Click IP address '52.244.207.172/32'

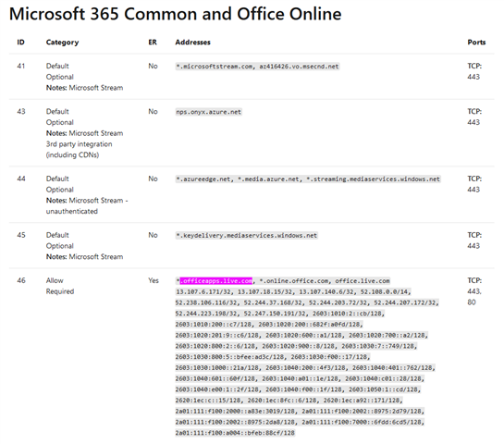coord(404,302)
